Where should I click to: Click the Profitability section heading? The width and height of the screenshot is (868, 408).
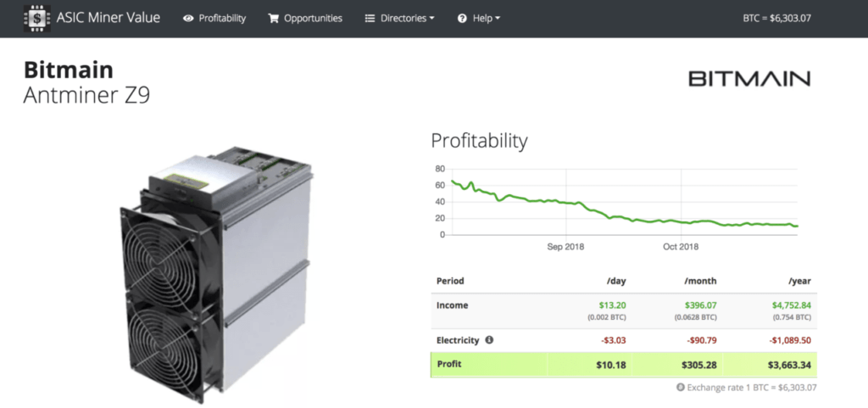pos(479,141)
